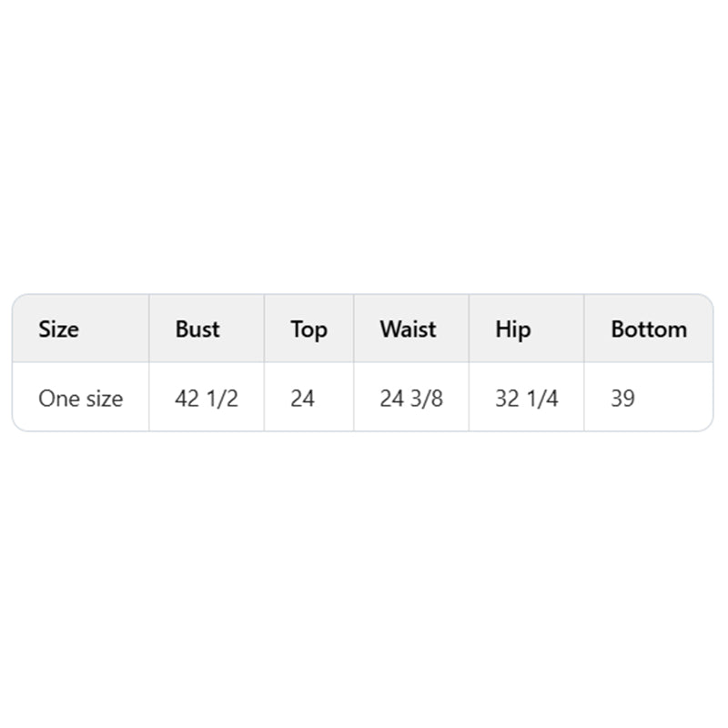Click the Size column header

pyautogui.click(x=58, y=329)
